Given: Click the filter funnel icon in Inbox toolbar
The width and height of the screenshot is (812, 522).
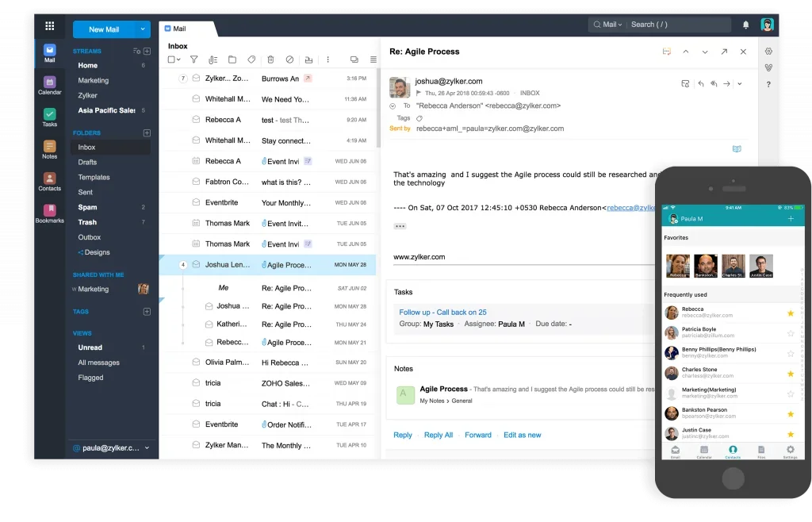Looking at the screenshot, I should (x=193, y=59).
